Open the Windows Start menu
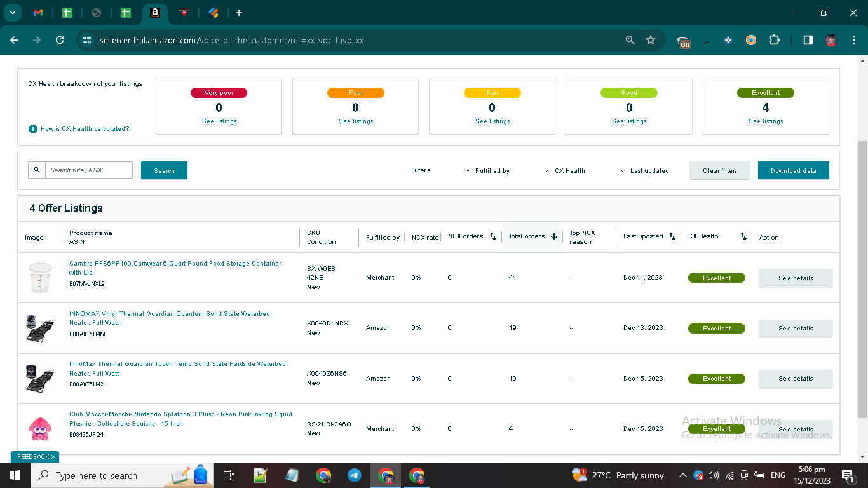Viewport: 868px width, 488px height. pos(15,475)
